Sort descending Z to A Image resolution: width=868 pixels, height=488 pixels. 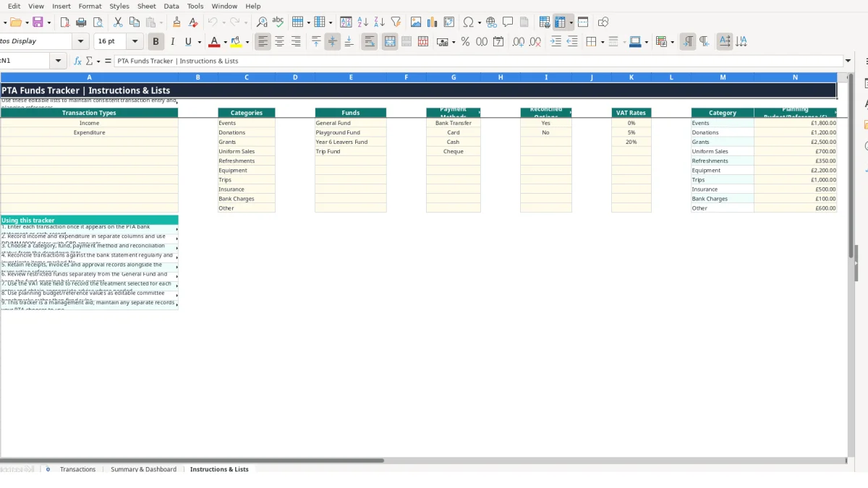379,22
